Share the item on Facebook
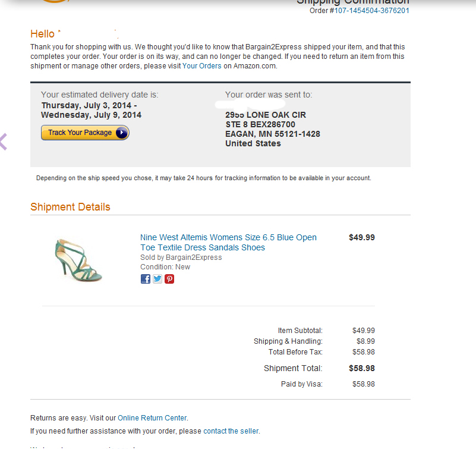Image resolution: width=476 pixels, height=449 pixels. 146,278
